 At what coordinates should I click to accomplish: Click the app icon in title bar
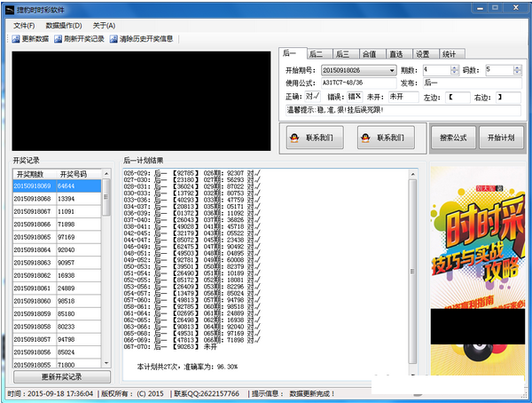(9, 8)
